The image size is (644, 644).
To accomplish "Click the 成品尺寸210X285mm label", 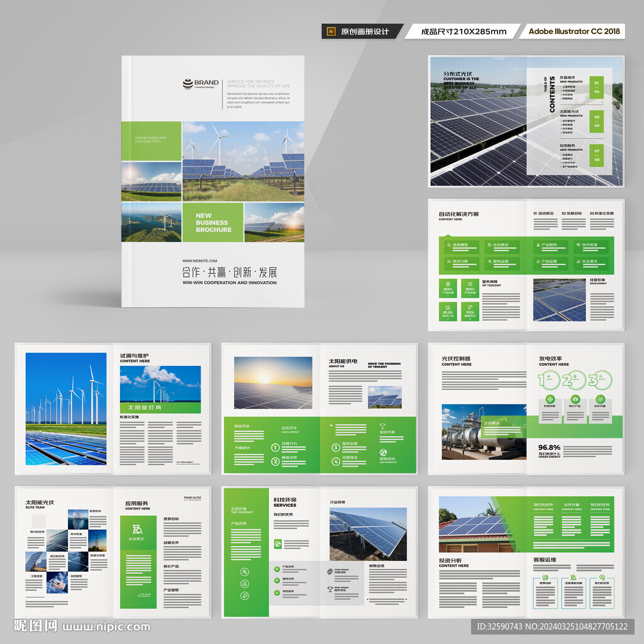I will point(464,31).
